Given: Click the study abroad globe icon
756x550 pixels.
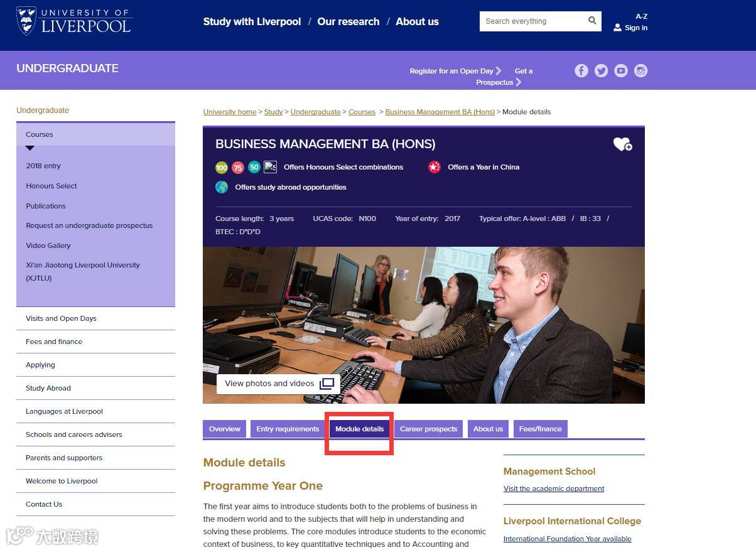Looking at the screenshot, I should [x=222, y=187].
